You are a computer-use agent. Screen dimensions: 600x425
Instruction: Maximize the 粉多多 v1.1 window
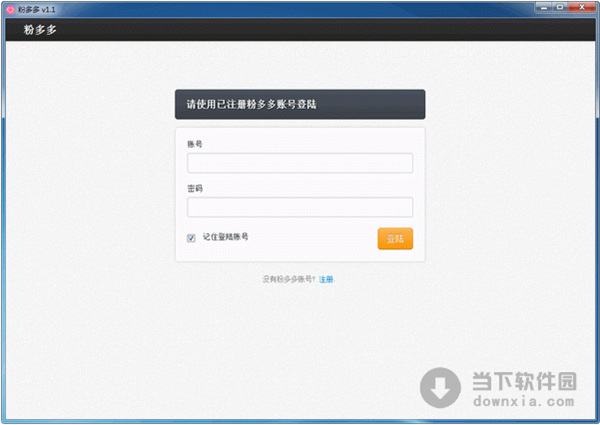pos(560,7)
